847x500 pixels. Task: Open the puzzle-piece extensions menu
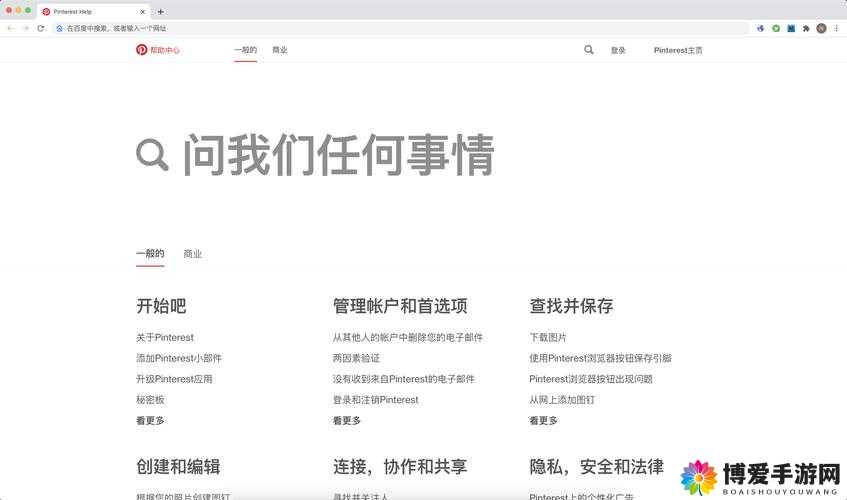(x=806, y=28)
